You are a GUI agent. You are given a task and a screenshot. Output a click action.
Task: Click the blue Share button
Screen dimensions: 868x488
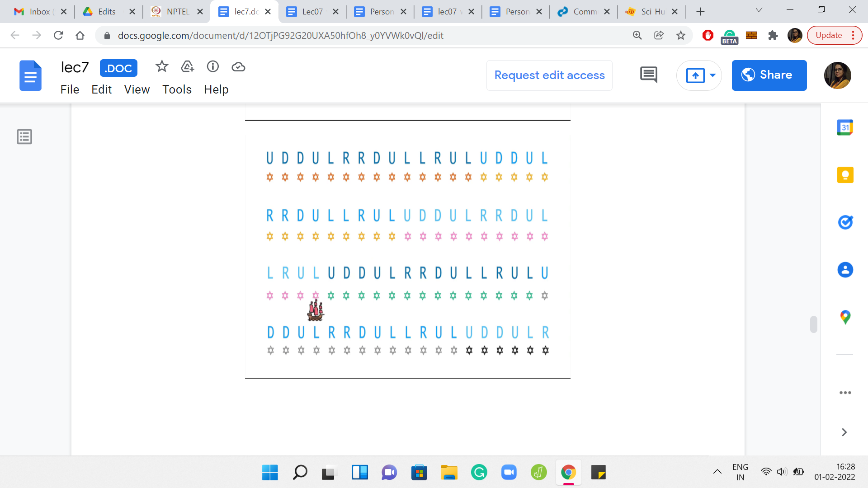(x=769, y=75)
